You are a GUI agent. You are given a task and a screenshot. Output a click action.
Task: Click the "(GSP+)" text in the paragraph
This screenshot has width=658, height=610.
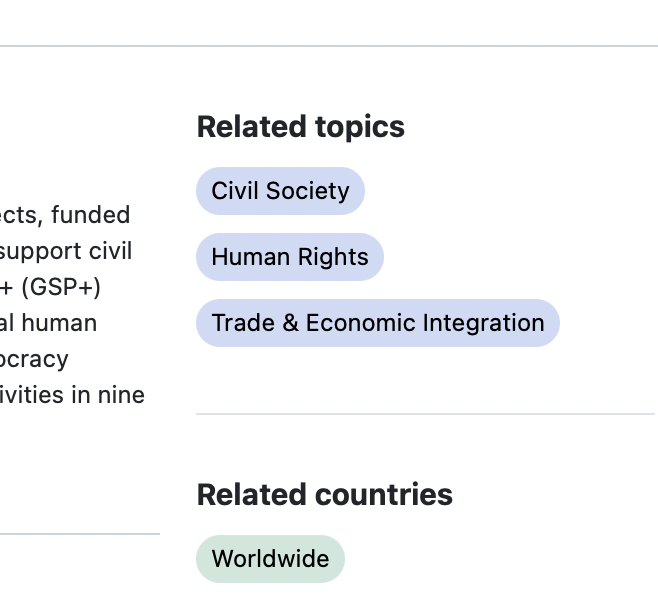point(62,287)
